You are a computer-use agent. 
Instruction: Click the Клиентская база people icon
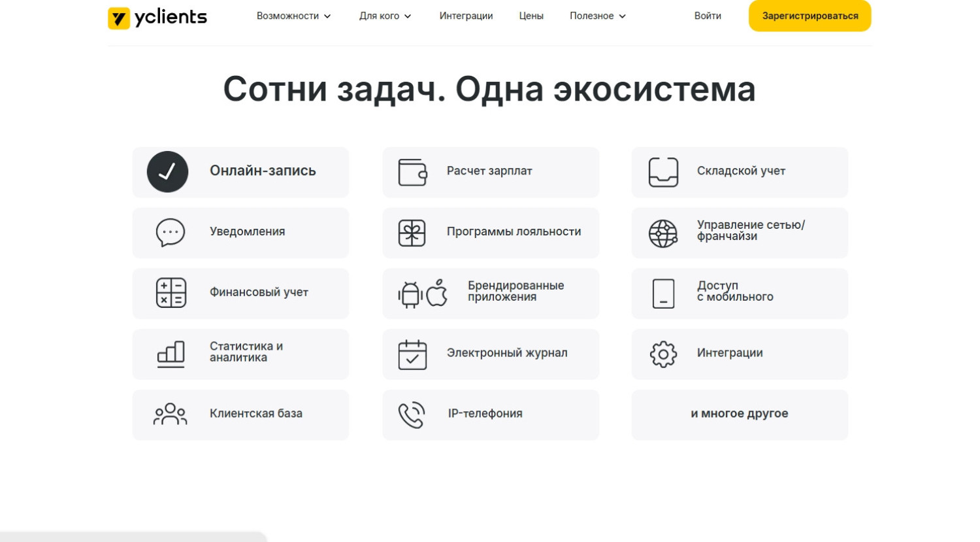(x=170, y=415)
